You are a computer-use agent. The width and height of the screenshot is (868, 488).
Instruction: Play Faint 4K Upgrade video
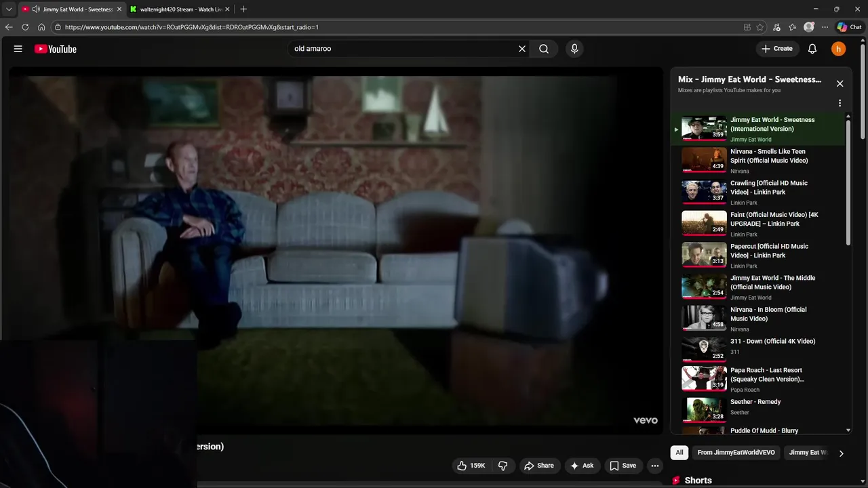coord(759,224)
